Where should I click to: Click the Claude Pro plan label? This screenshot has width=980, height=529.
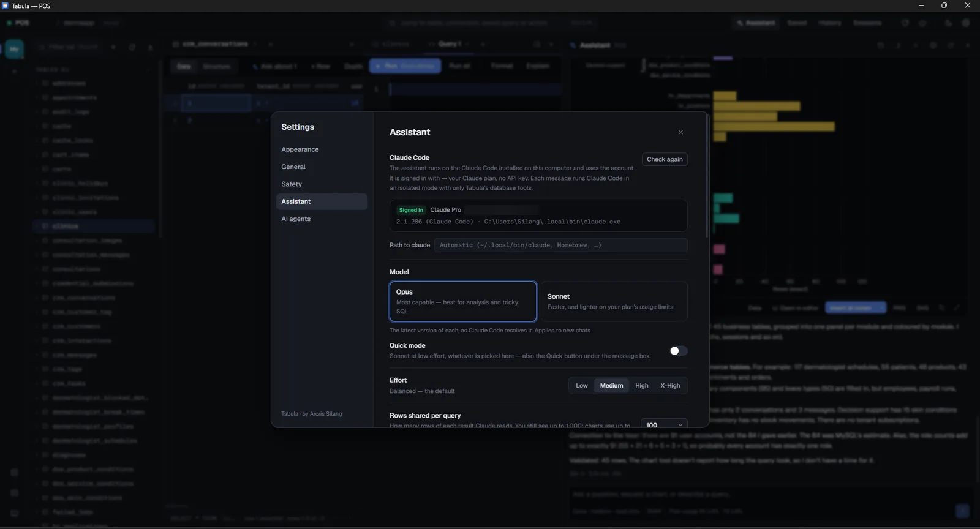coord(445,210)
